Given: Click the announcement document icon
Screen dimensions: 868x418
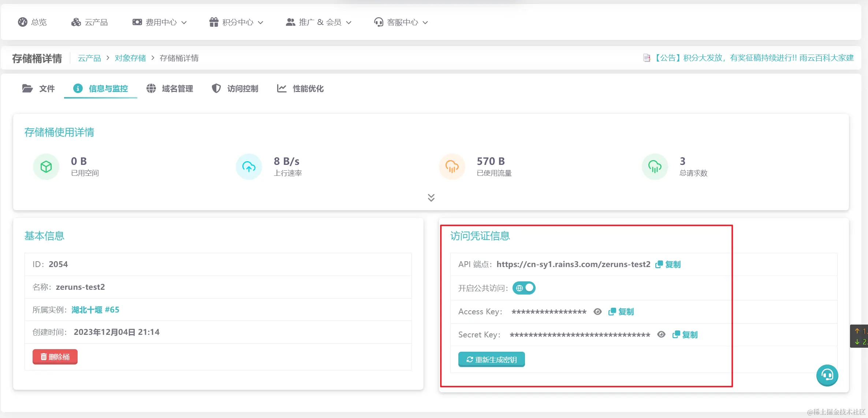Looking at the screenshot, I should pyautogui.click(x=647, y=58).
